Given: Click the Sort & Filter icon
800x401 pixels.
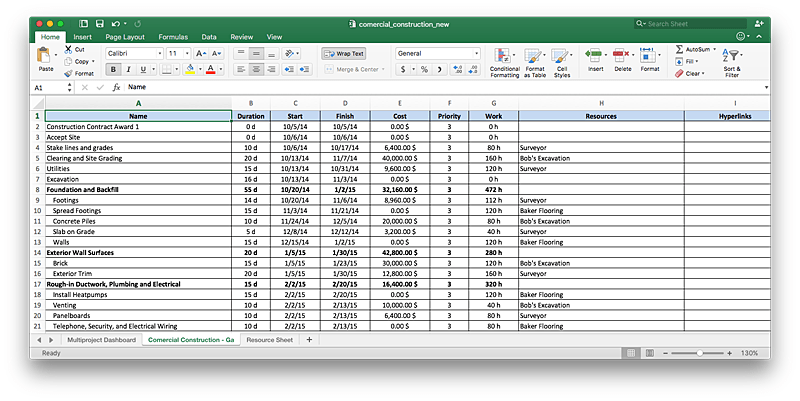Looking at the screenshot, I should pos(730,55).
